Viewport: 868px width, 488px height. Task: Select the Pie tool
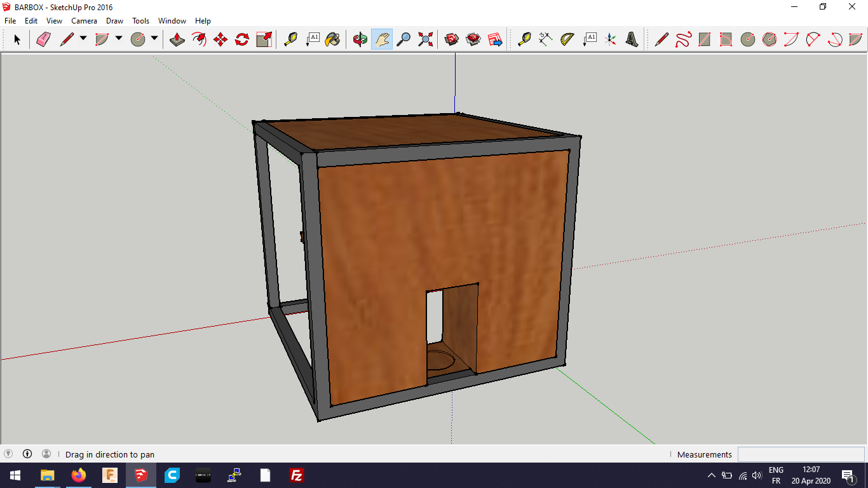pos(856,39)
